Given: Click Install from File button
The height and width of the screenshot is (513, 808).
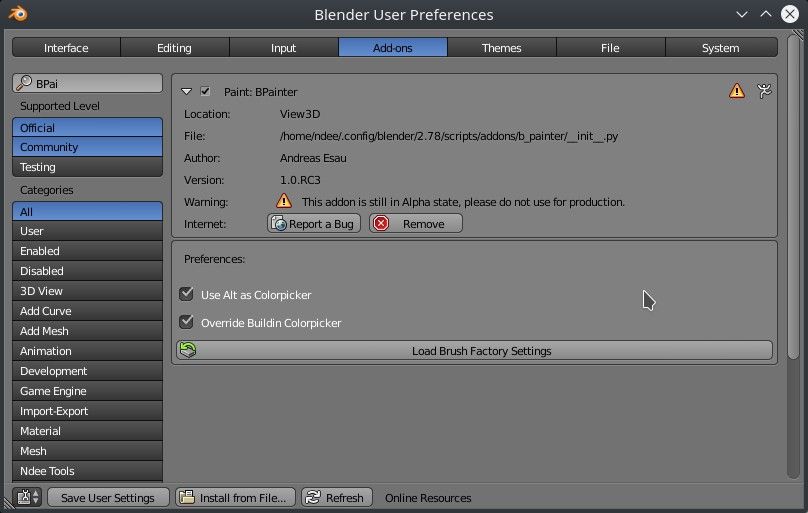Looking at the screenshot, I should [235, 497].
